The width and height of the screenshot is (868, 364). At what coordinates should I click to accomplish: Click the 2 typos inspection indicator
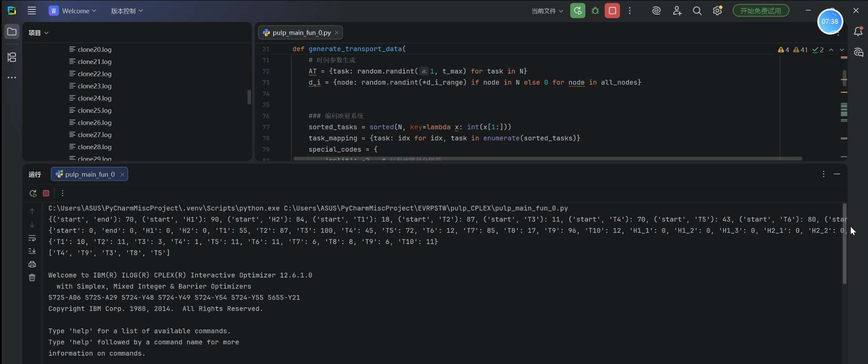click(818, 50)
